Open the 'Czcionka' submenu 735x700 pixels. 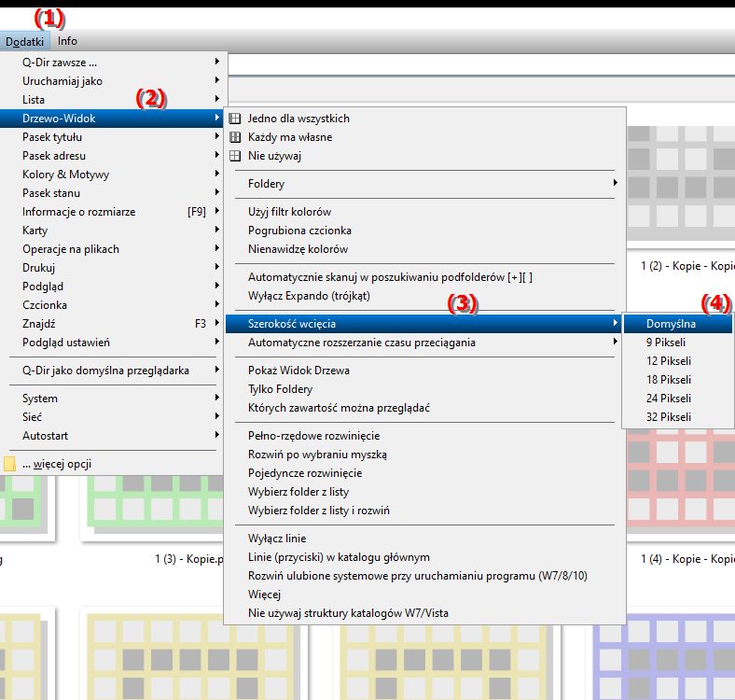[x=113, y=305]
